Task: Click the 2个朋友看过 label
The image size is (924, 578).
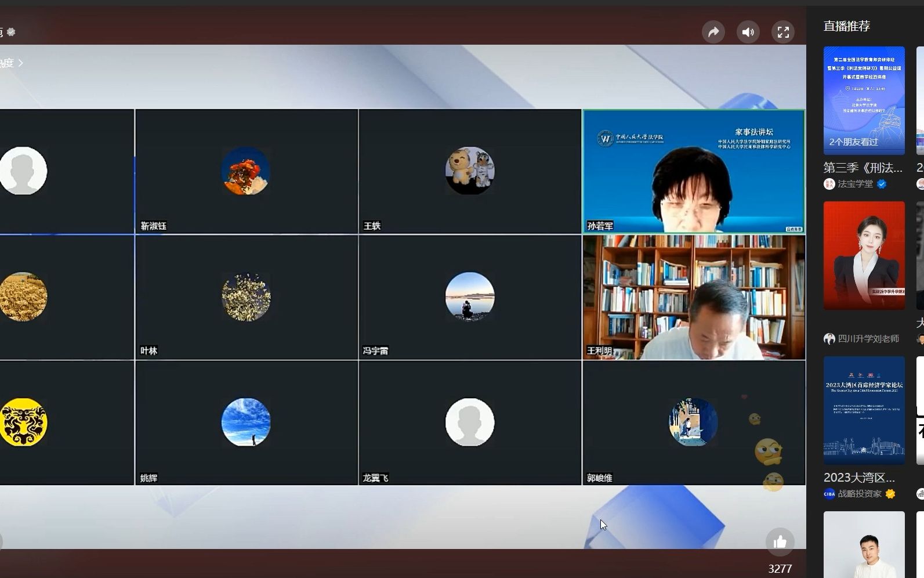Action: pos(853,142)
